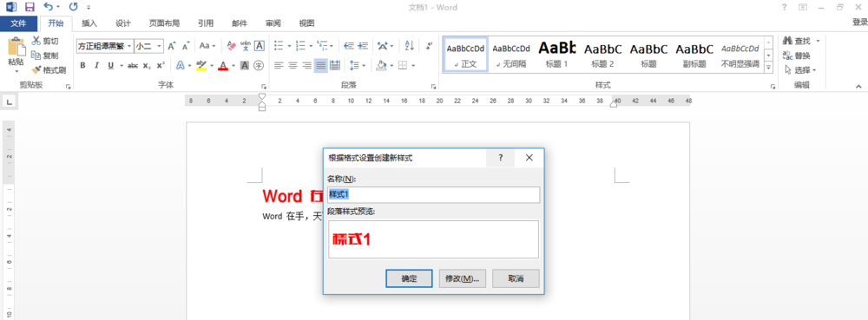Click 修改(M)... in the new style dialog
The height and width of the screenshot is (320, 868).
[463, 278]
